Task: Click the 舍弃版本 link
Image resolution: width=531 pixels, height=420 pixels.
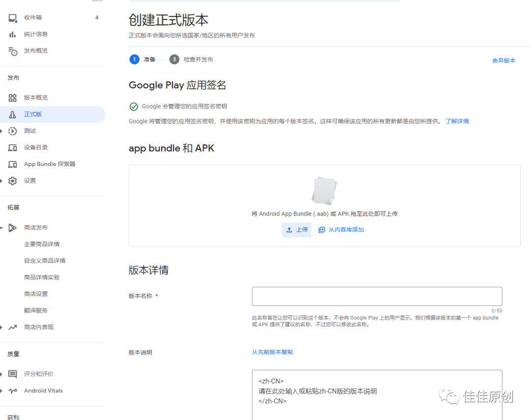Action: click(503, 60)
